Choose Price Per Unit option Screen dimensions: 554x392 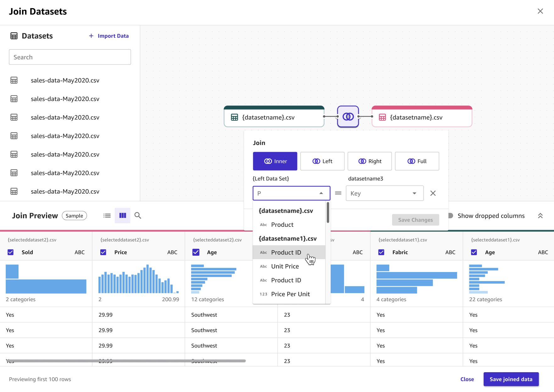coord(290,294)
